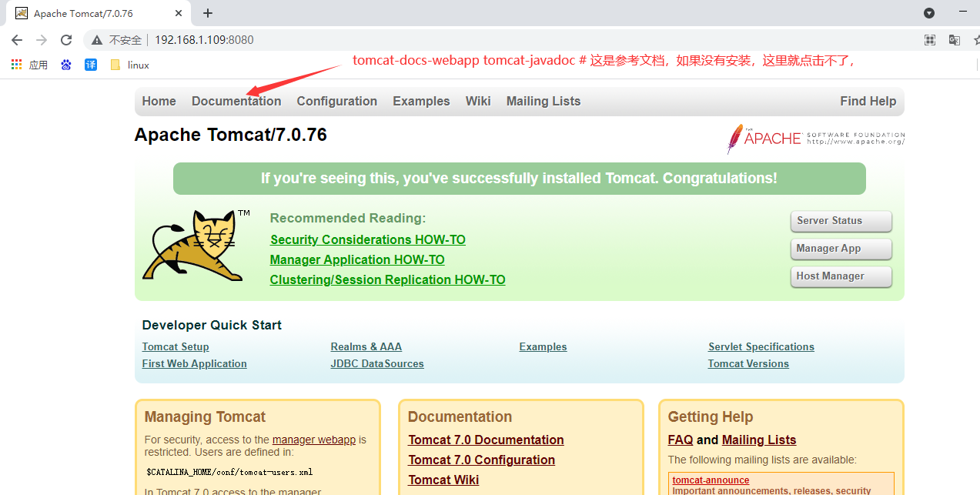Screen dimensions: 980x495
Task: Open Documentation from the navigation bar
Action: (236, 101)
